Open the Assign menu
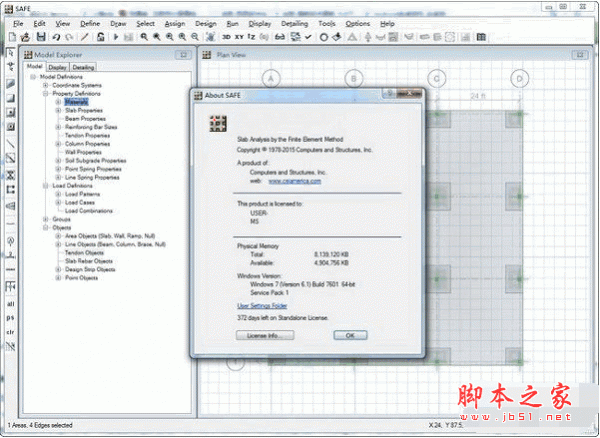Viewport: 600px width, 438px height. (x=175, y=24)
